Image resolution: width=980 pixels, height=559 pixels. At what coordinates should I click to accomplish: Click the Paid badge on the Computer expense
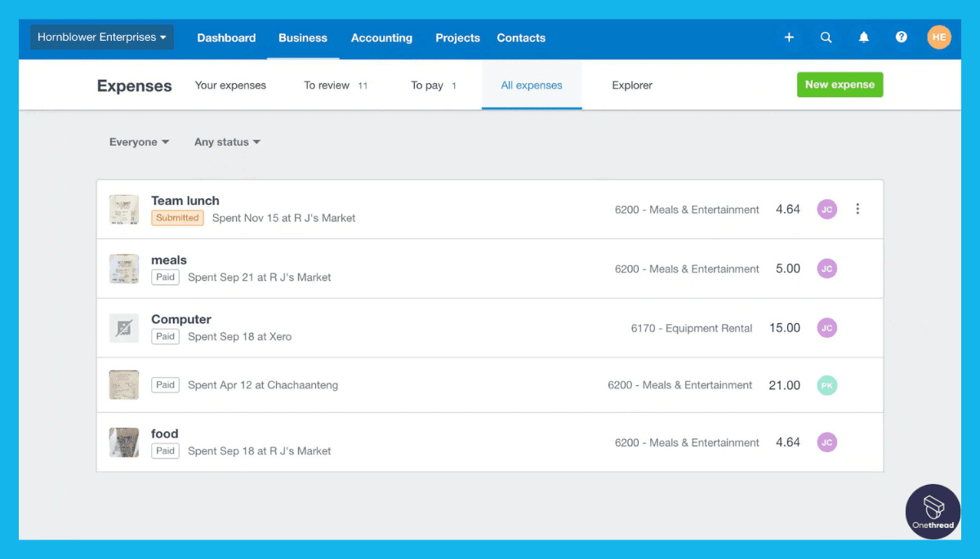(165, 336)
